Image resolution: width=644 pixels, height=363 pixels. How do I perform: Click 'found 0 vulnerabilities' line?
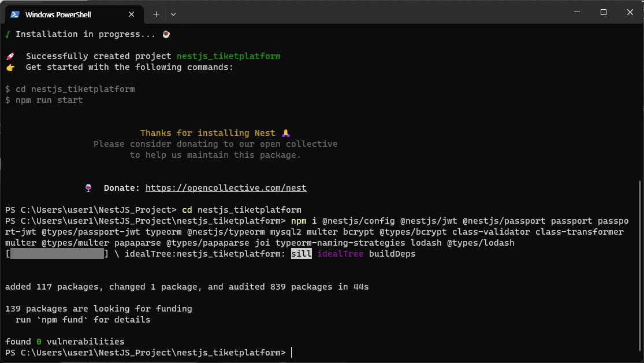65,342
